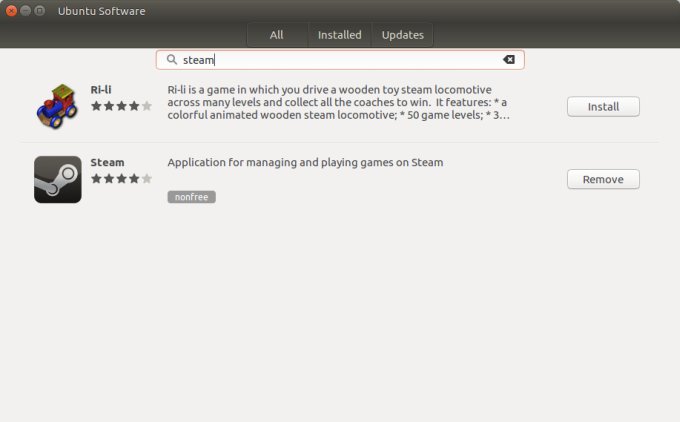The width and height of the screenshot is (680, 422).
Task: Maximize the Ubuntu Software window
Action: [x=39, y=11]
